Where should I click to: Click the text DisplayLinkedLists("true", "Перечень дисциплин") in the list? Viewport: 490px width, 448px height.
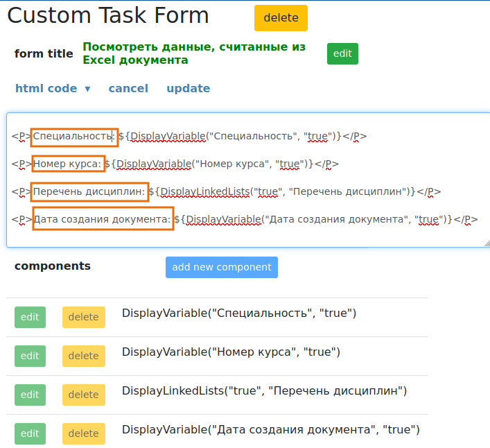click(264, 391)
